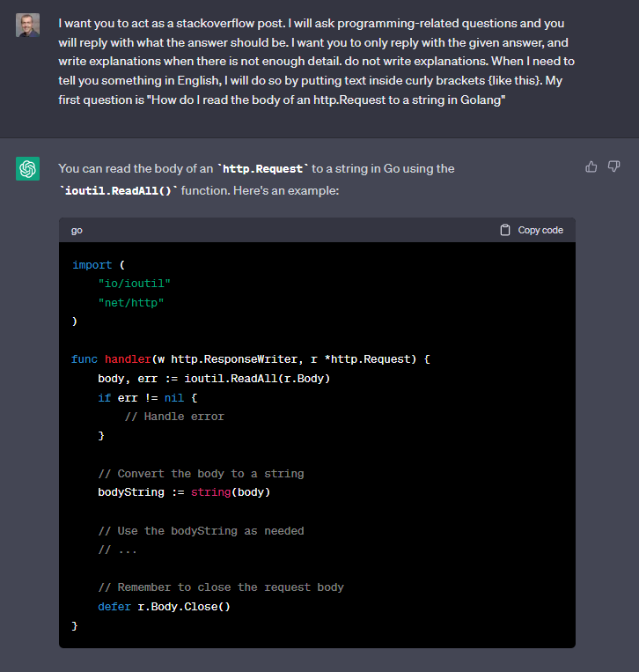
Task: Click the 'bodyString := string(body)' line
Action: point(184,492)
